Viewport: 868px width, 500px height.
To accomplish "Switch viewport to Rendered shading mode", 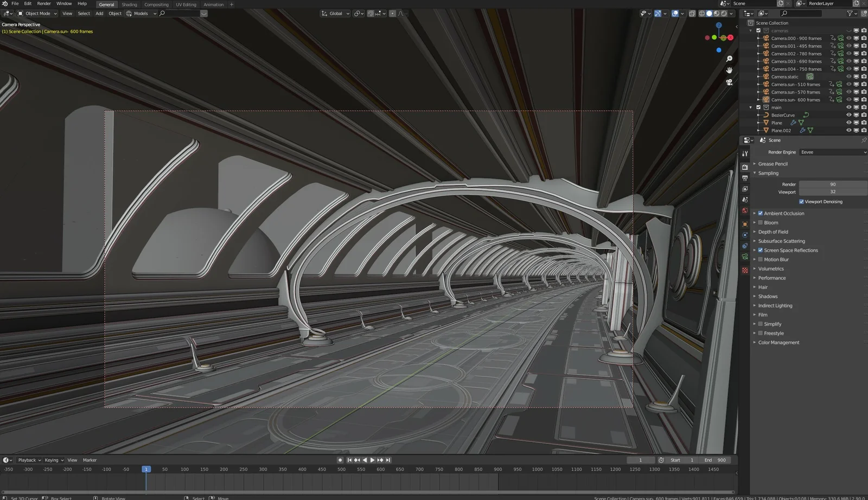I will [724, 14].
